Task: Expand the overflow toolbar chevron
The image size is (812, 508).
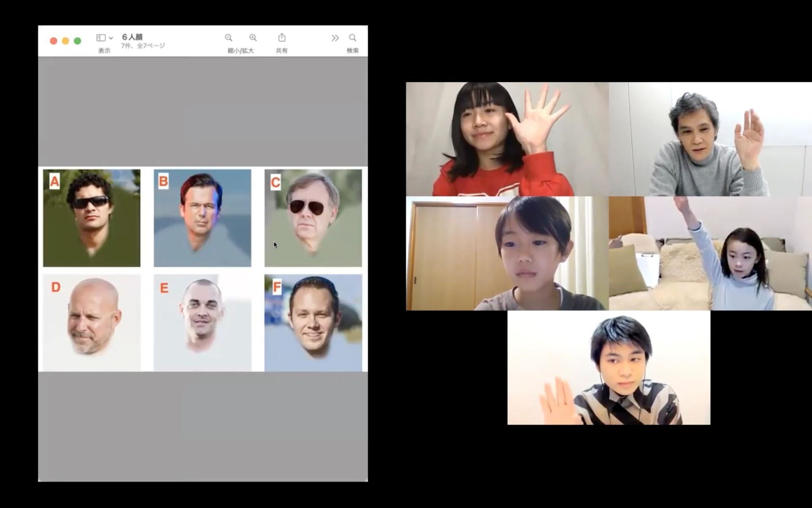Action: (x=335, y=38)
